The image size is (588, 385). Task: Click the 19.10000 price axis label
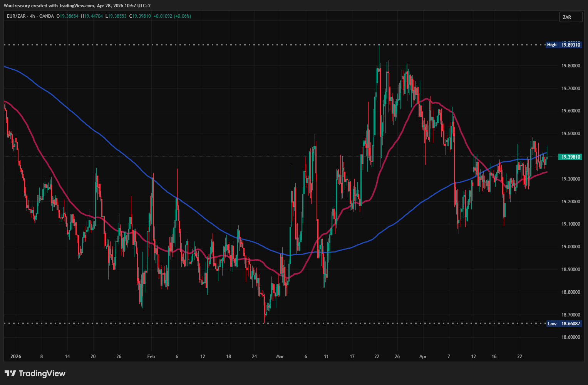(571, 224)
